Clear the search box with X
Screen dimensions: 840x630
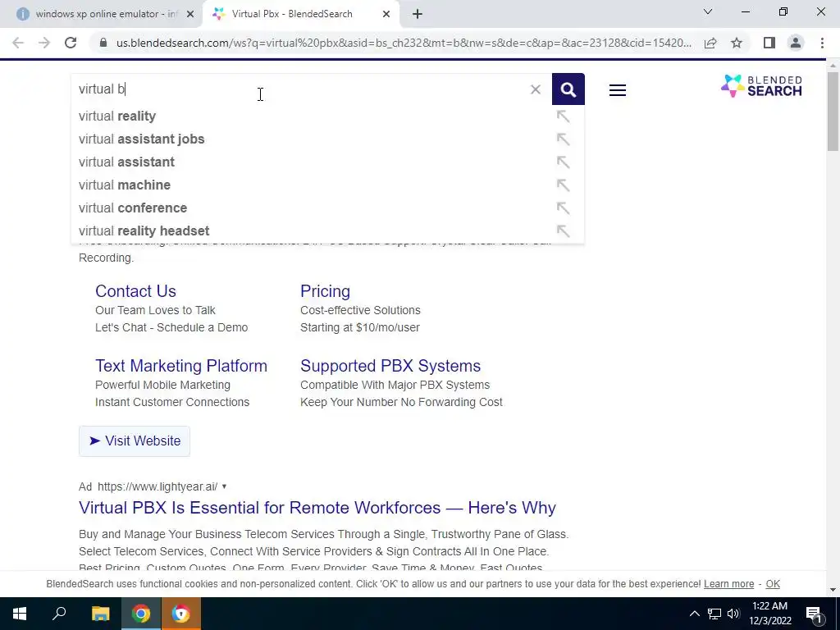[535, 89]
